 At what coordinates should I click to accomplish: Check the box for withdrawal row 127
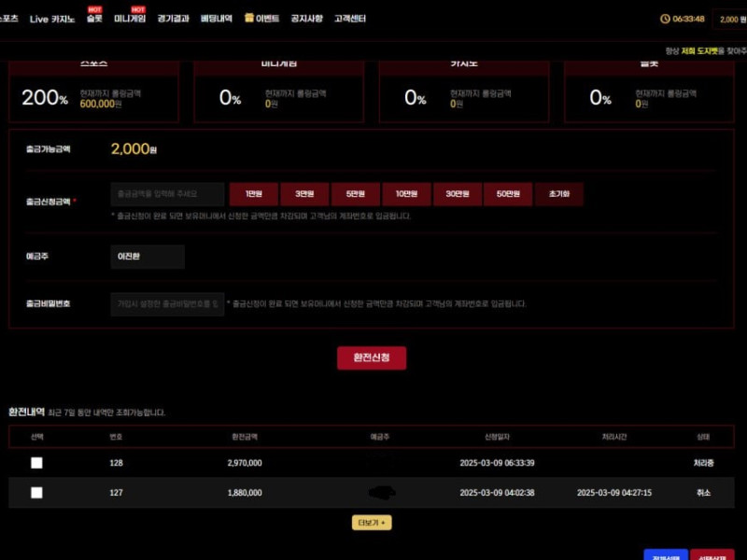(x=36, y=493)
